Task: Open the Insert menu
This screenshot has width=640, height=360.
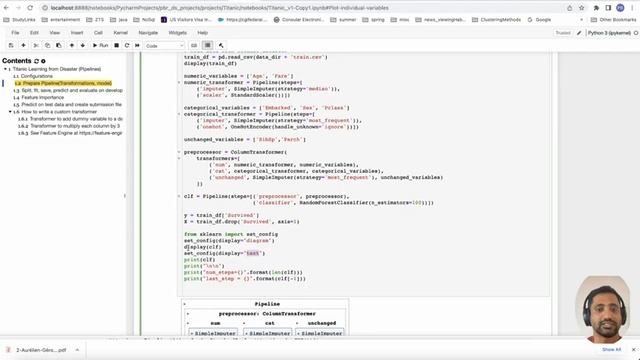Action: point(77,33)
